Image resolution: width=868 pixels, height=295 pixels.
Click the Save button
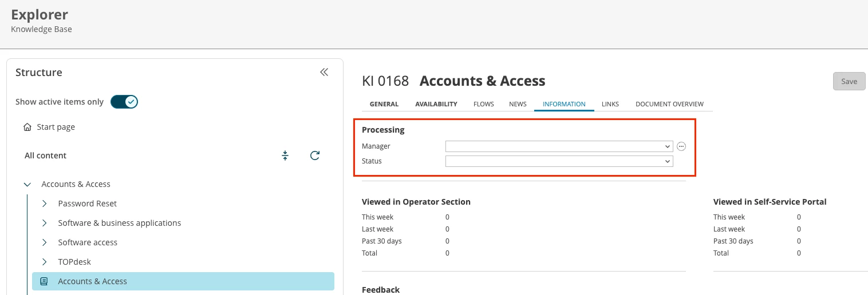849,81
